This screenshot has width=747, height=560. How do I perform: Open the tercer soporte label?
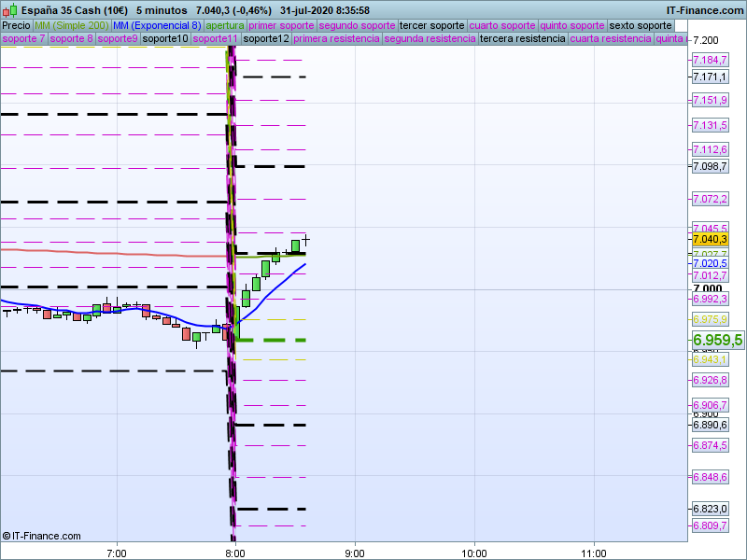tap(431, 26)
